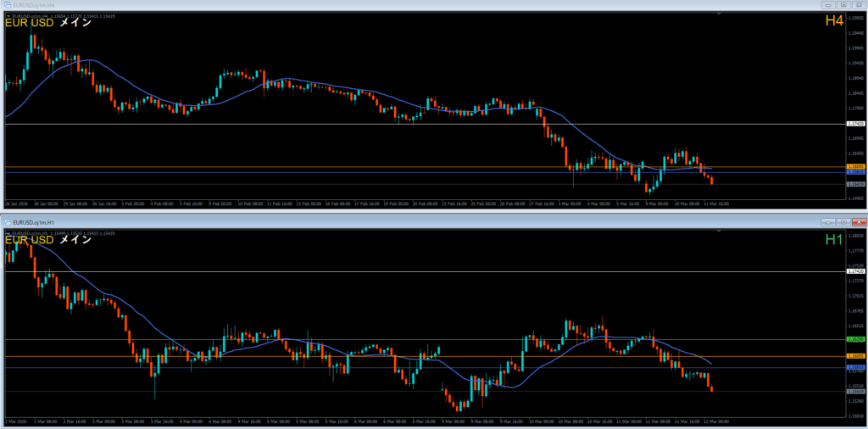Click the green H1 timeframe label
868x429 pixels.
[x=834, y=241]
